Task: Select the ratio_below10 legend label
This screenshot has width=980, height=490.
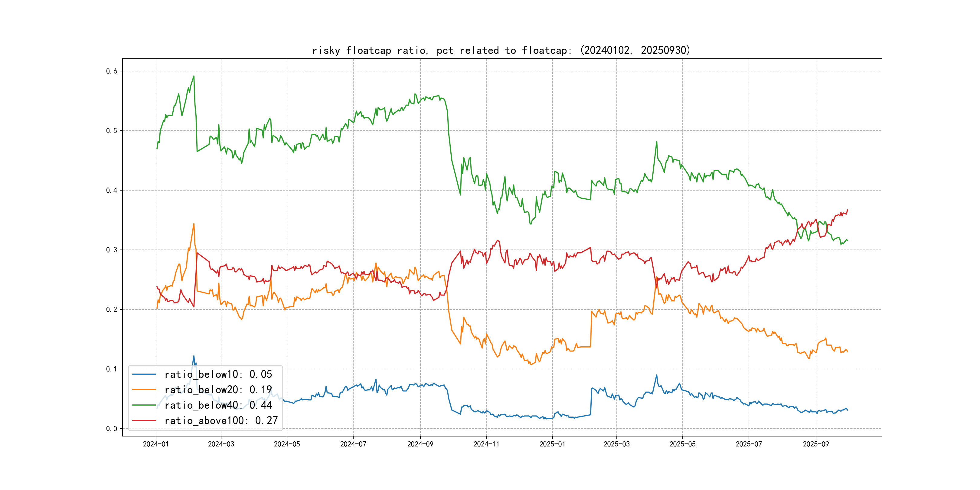Action: pos(218,374)
